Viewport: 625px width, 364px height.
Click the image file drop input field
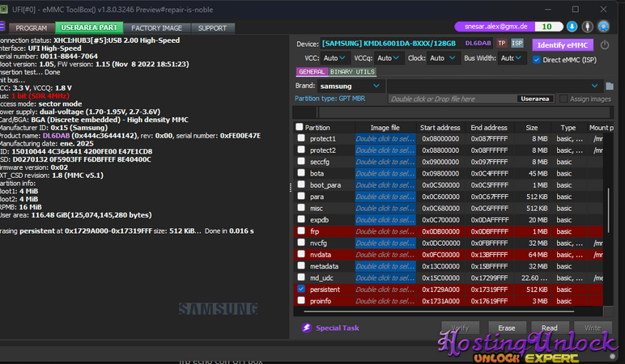tap(452, 99)
